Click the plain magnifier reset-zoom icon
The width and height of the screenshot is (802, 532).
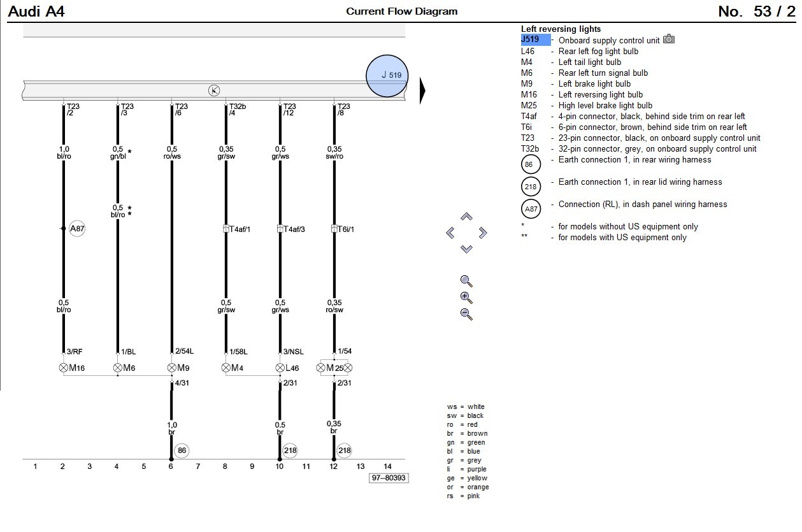coord(466,281)
